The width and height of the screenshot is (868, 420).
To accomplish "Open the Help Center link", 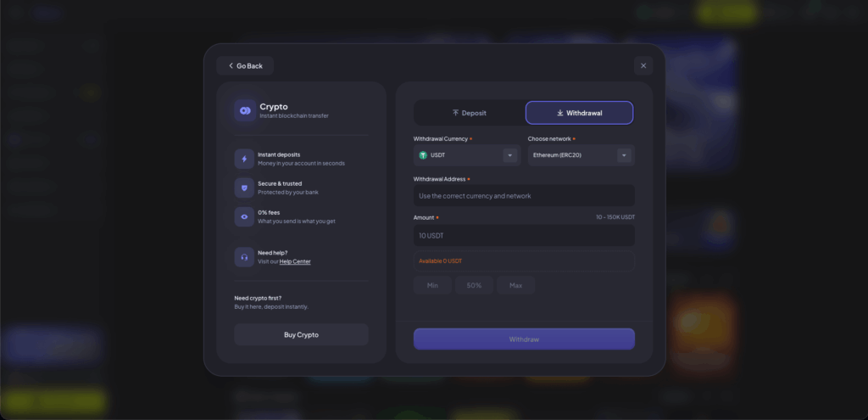I will coord(295,261).
